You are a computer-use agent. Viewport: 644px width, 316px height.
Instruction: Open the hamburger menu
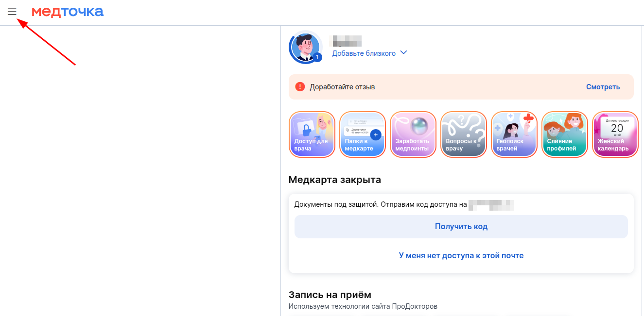click(x=12, y=12)
